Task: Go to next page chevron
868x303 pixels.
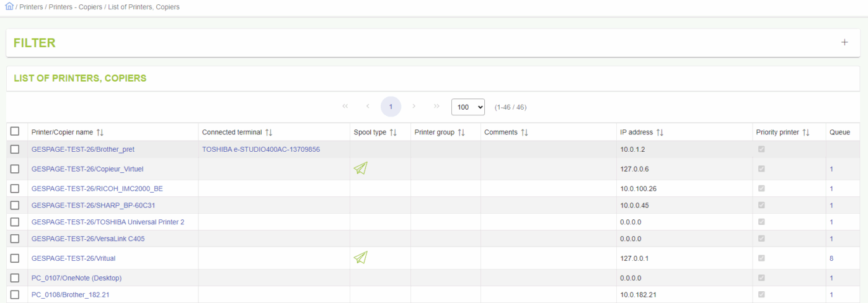Action: [414, 107]
